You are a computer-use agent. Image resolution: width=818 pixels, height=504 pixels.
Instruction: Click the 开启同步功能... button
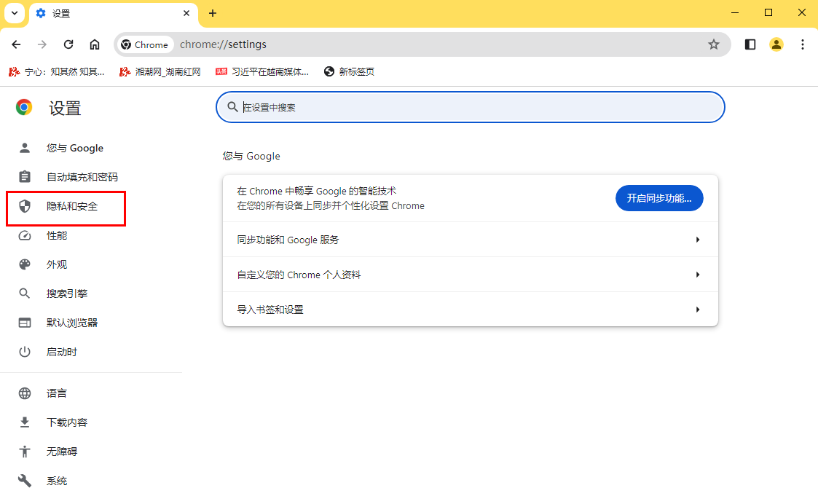(x=659, y=198)
